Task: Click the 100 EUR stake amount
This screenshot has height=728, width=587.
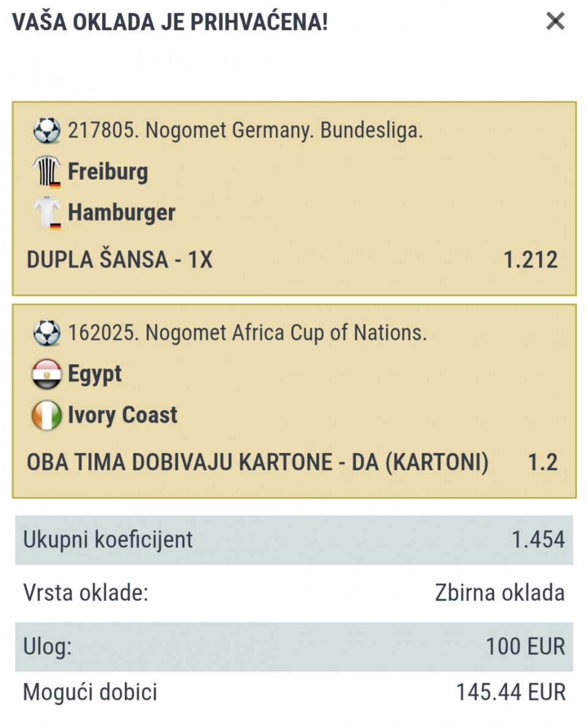Action: click(x=525, y=646)
